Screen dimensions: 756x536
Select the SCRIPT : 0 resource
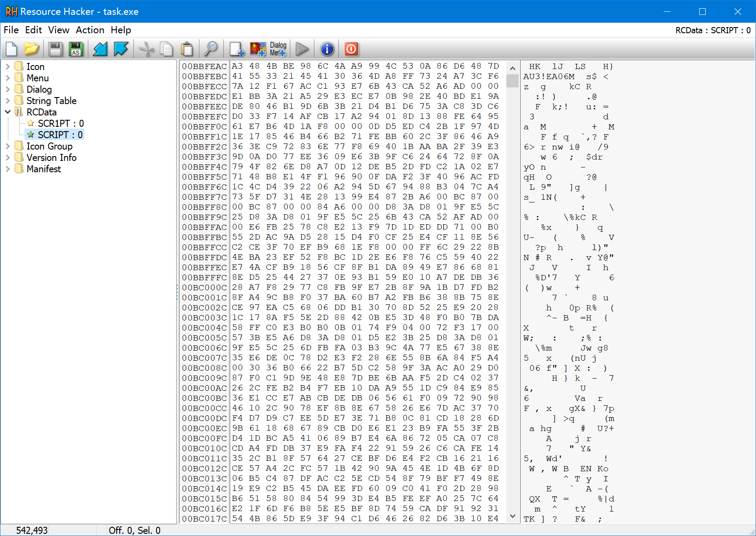click(x=60, y=135)
